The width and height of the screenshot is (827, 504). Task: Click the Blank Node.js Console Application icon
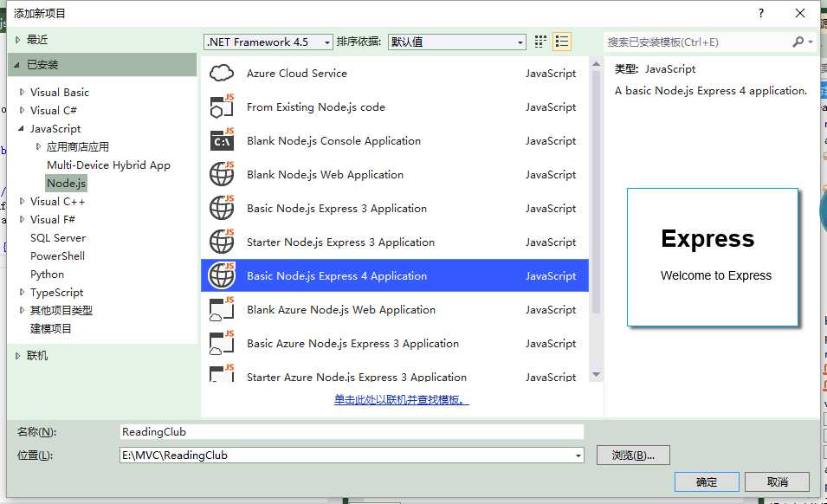222,140
